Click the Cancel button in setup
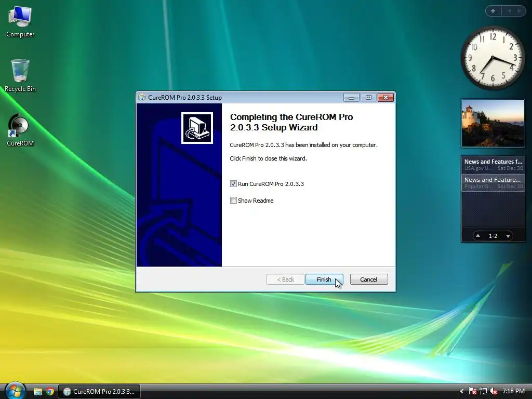 [x=368, y=279]
